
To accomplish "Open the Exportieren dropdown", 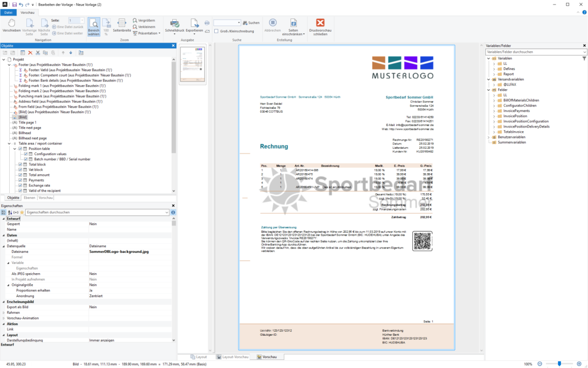I will click(194, 26).
